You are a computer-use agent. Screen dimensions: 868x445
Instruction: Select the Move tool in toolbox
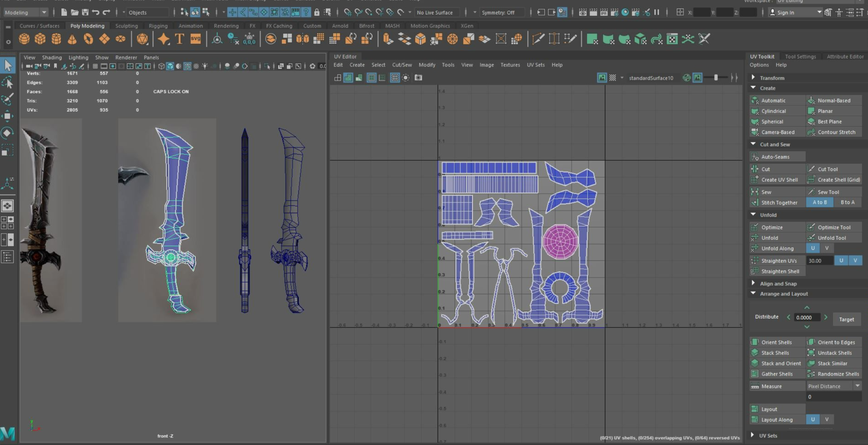7,116
